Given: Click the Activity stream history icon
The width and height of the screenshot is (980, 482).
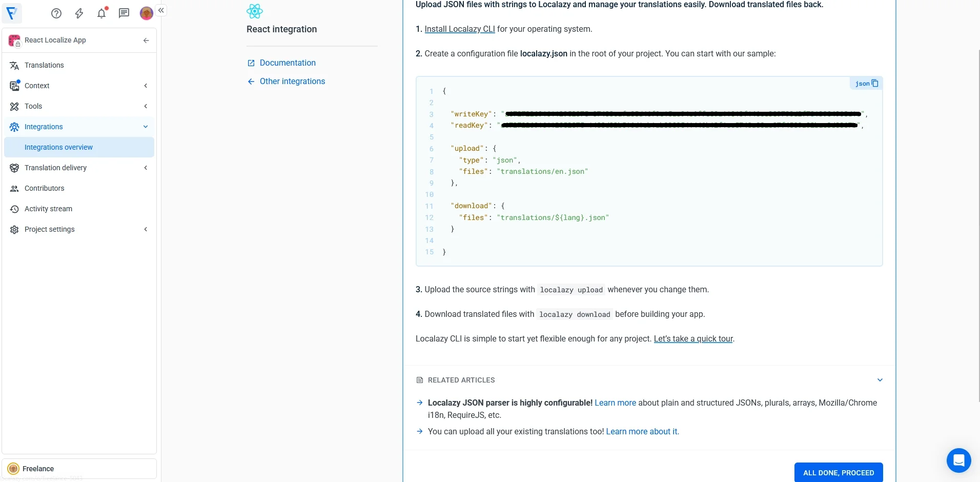Looking at the screenshot, I should pyautogui.click(x=14, y=209).
